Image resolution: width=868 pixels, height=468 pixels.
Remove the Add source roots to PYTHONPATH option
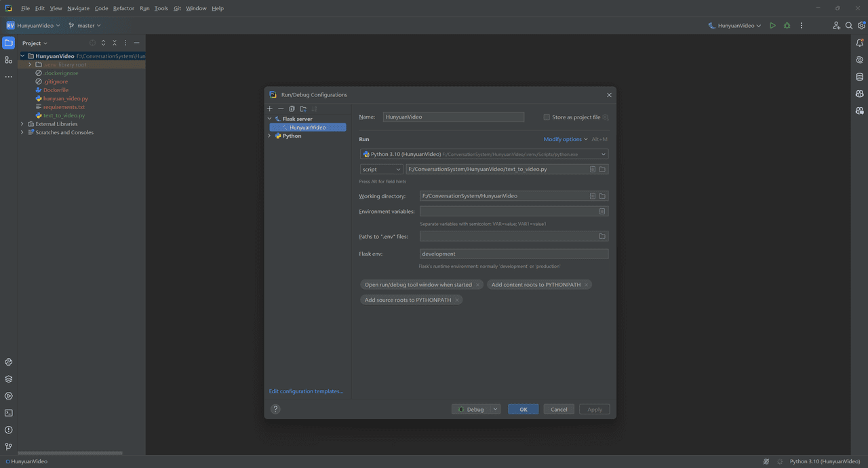pyautogui.click(x=457, y=300)
